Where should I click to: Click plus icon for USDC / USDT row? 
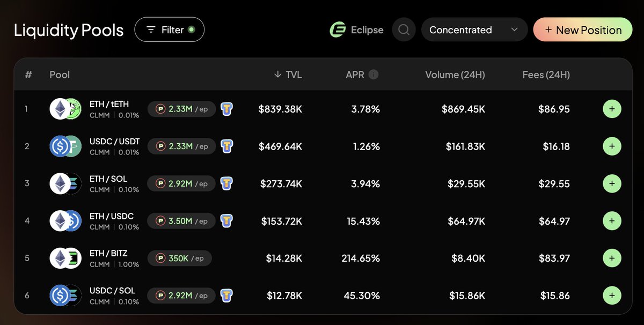click(x=612, y=146)
